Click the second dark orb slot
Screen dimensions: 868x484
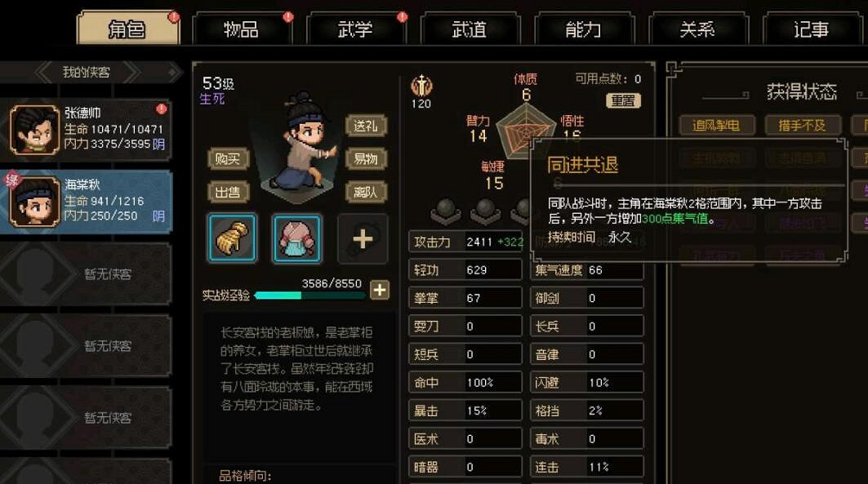tap(485, 211)
